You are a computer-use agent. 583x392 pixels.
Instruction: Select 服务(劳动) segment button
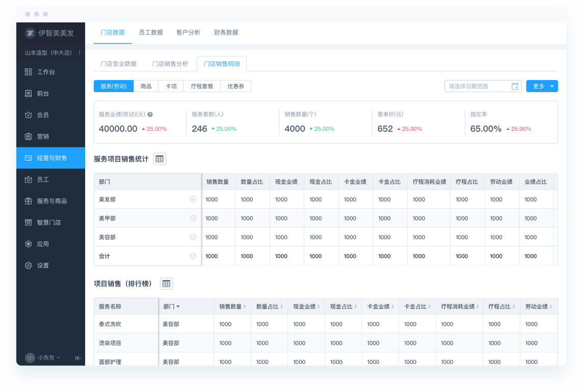pyautogui.click(x=114, y=86)
